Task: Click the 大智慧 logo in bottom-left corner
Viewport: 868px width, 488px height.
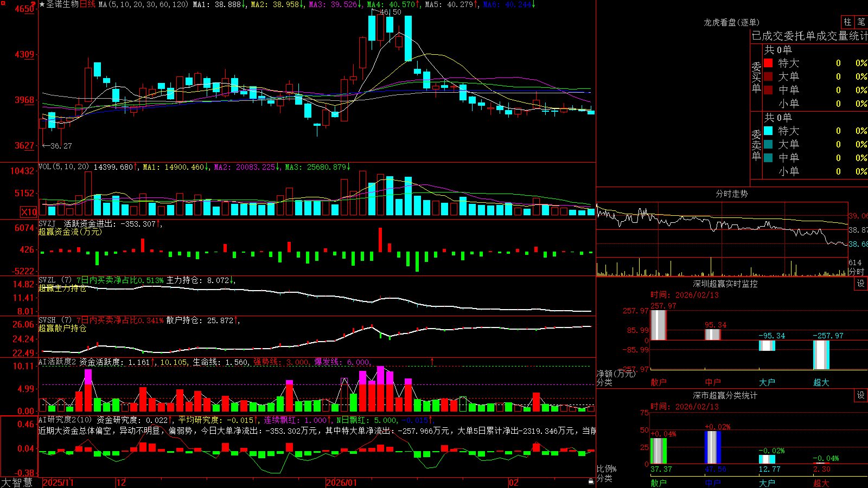Action: tap(17, 482)
